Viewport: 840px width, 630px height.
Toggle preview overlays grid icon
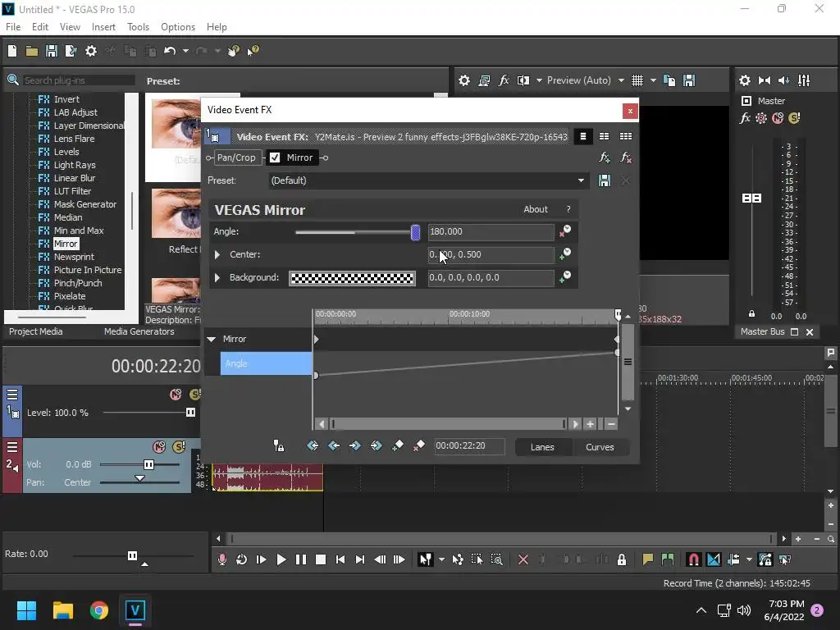point(637,80)
